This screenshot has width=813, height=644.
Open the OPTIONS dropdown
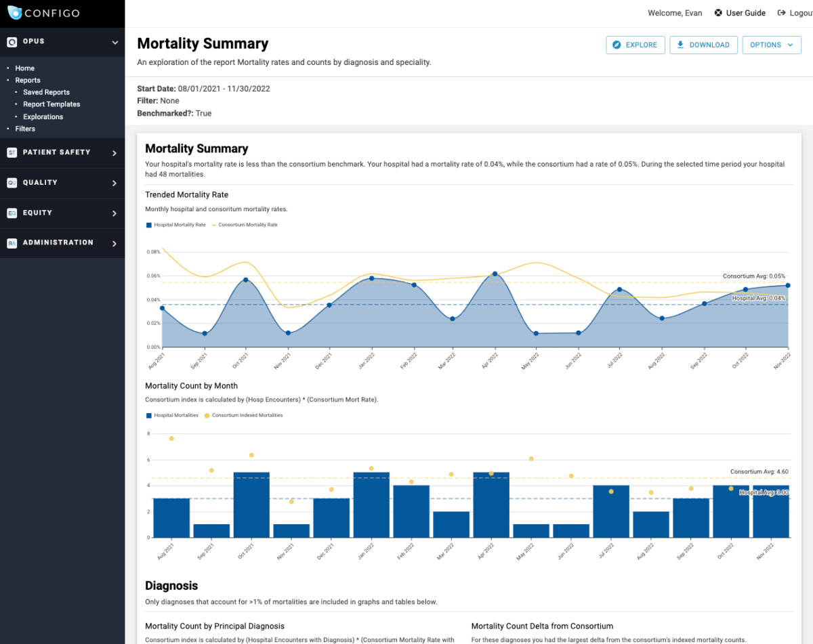[772, 45]
